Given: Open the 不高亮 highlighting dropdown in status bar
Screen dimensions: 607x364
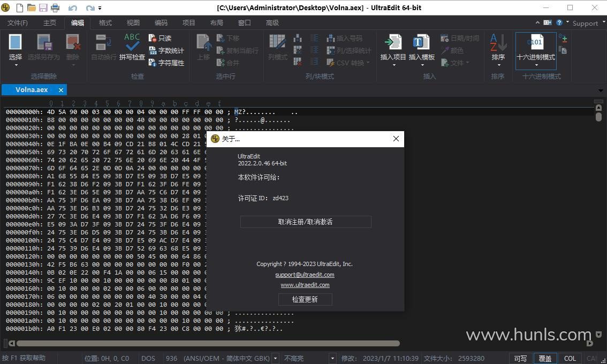Looking at the screenshot, I should pyautogui.click(x=332, y=358).
